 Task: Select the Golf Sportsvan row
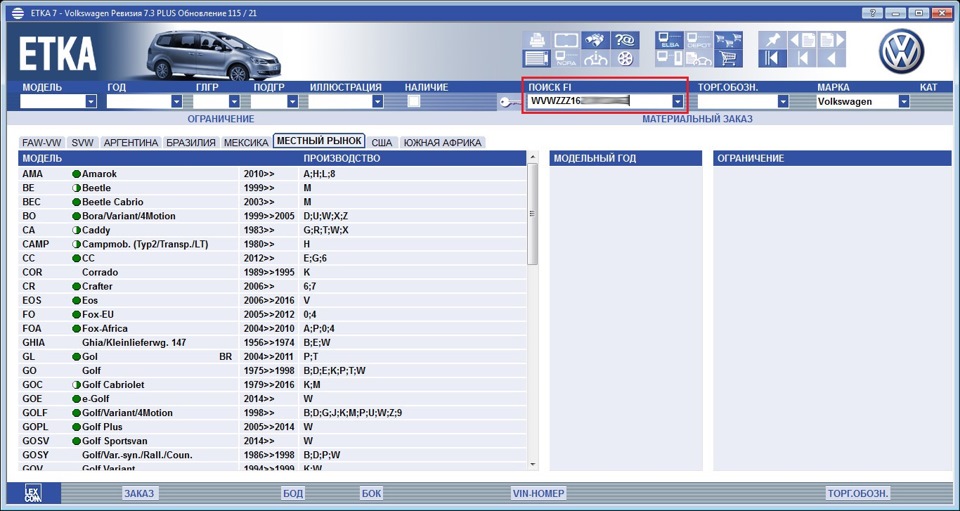(272, 441)
